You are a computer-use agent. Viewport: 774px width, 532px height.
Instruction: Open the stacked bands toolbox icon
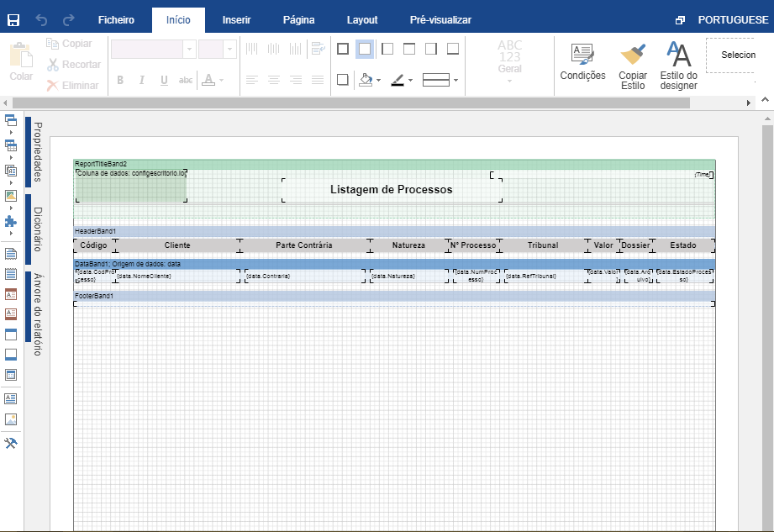[x=11, y=120]
